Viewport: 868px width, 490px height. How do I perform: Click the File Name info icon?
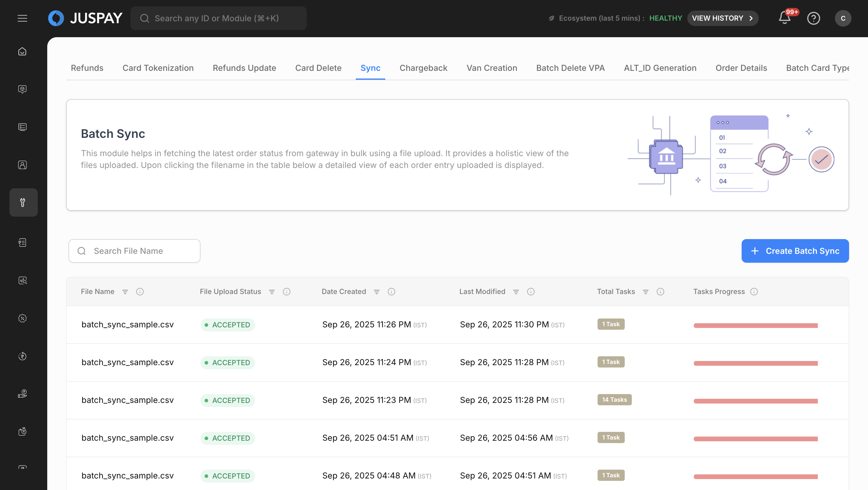click(x=140, y=292)
